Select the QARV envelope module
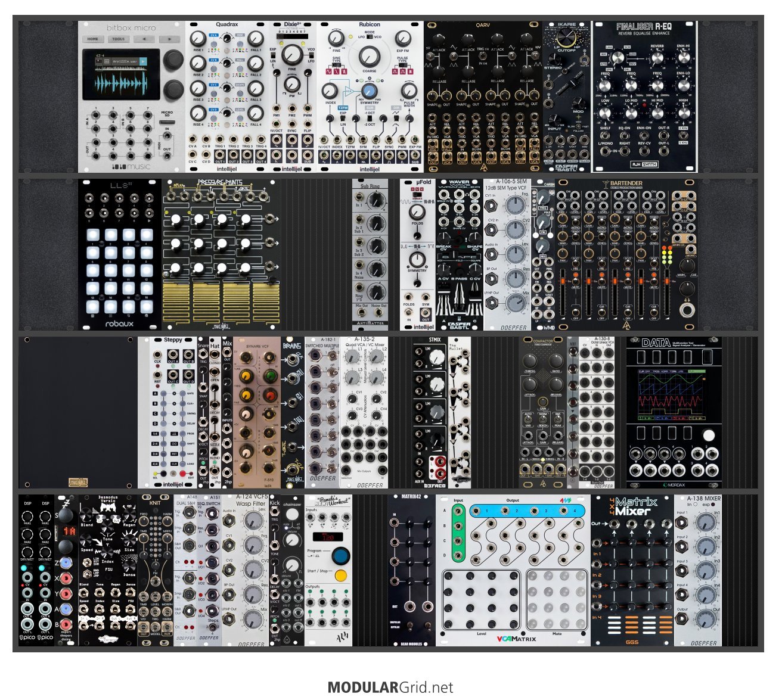 [483, 97]
